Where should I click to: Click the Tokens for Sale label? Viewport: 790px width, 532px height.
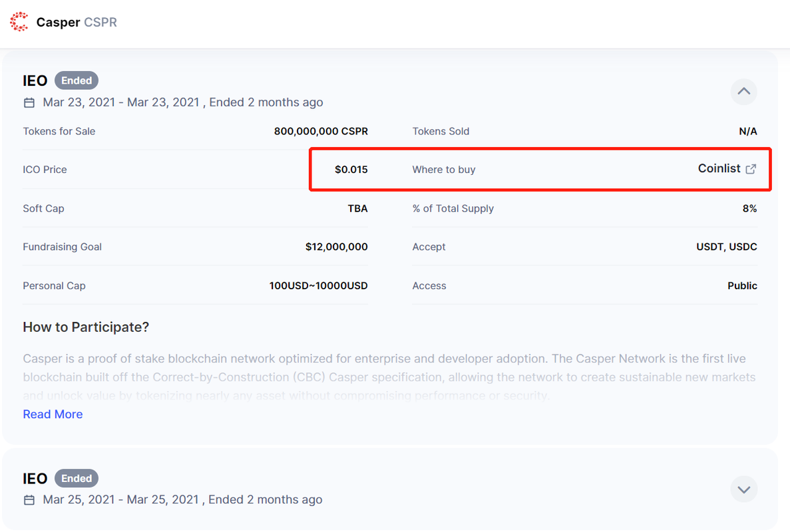pyautogui.click(x=59, y=132)
